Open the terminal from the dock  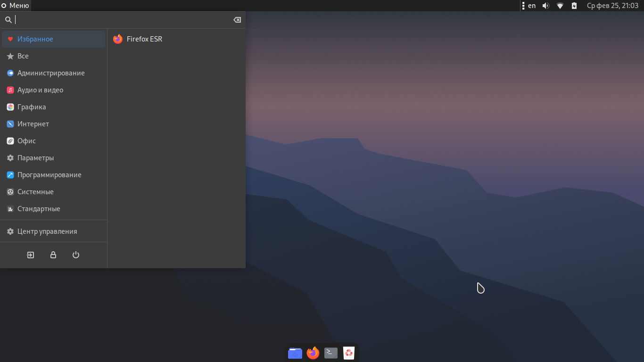click(x=331, y=353)
